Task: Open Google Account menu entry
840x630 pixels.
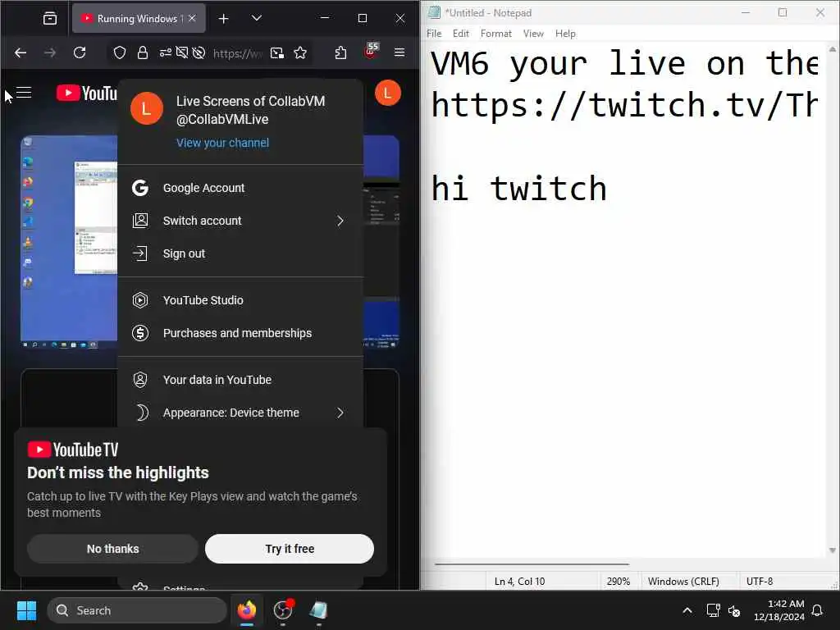Action: [240, 188]
